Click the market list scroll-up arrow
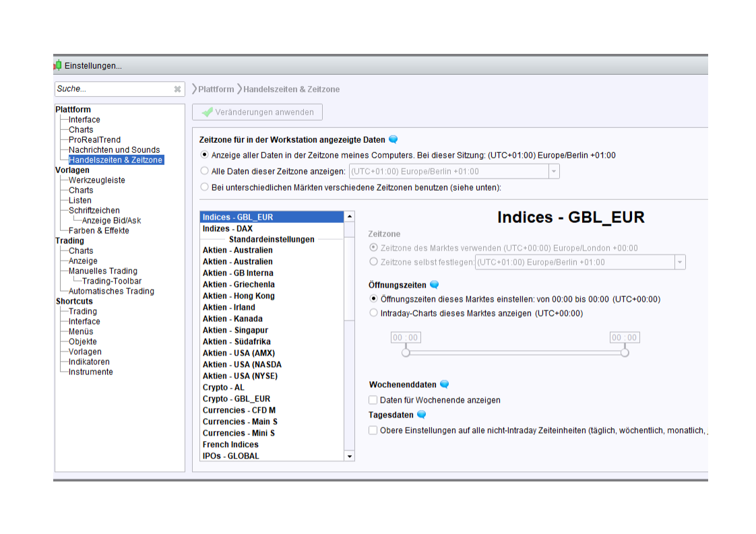 click(x=350, y=217)
